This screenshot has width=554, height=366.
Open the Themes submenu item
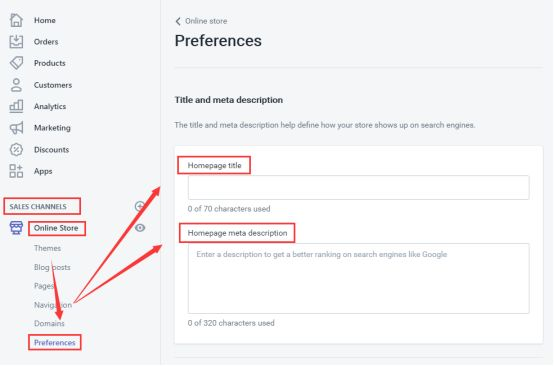[47, 248]
